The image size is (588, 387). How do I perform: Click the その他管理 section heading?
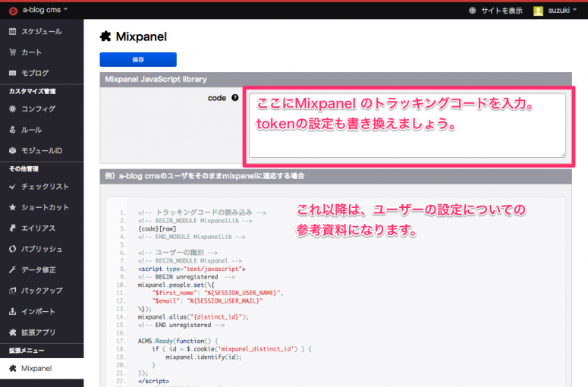(24, 169)
